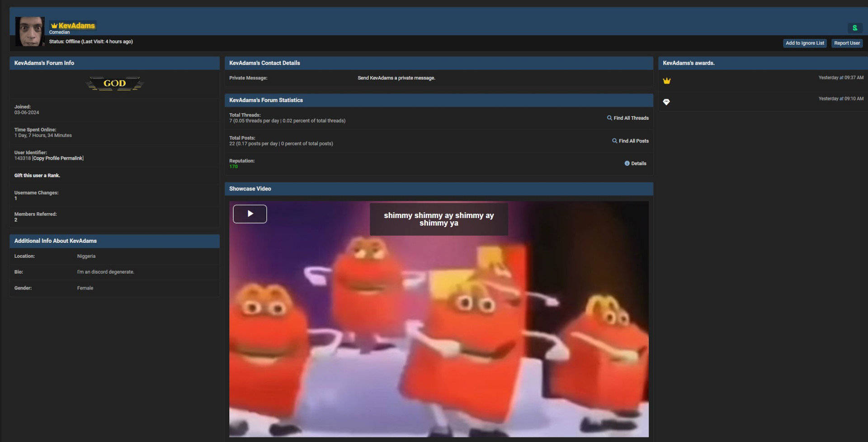Play the showcase video
868x442 pixels.
[250, 214]
